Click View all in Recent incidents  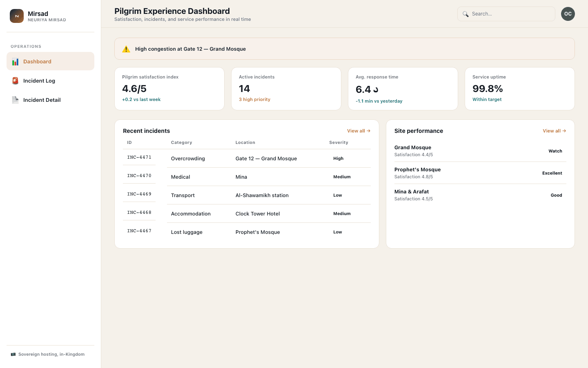(359, 131)
